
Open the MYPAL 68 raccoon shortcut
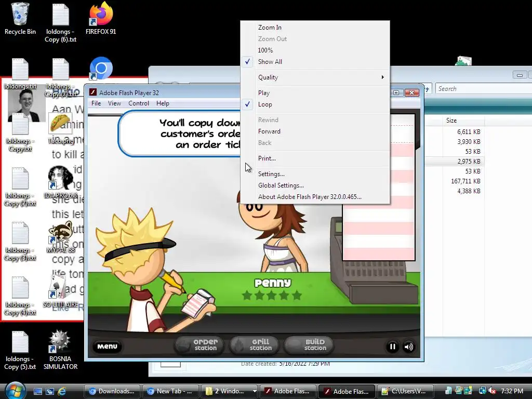[x=60, y=237]
